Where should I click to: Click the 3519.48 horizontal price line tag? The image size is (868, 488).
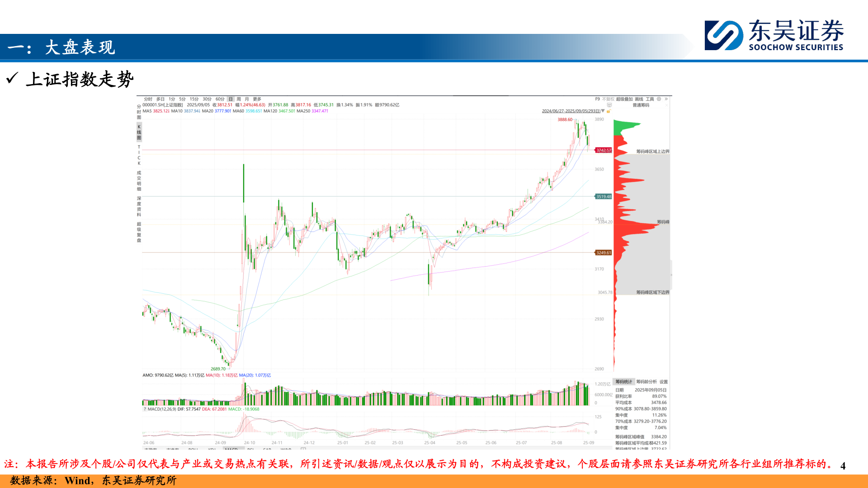pos(603,197)
